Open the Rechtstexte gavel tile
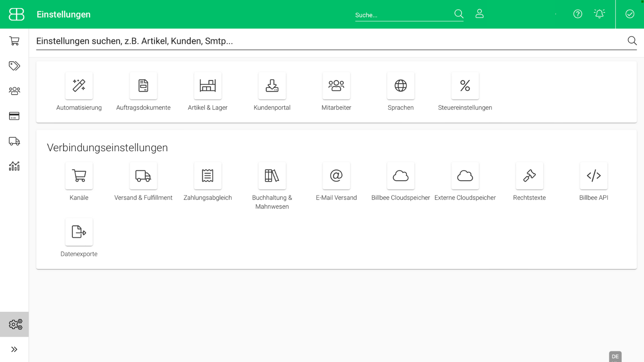 pos(530,176)
